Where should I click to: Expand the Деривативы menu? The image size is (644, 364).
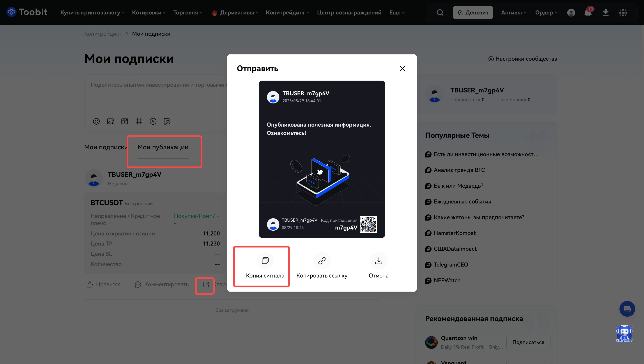[237, 12]
